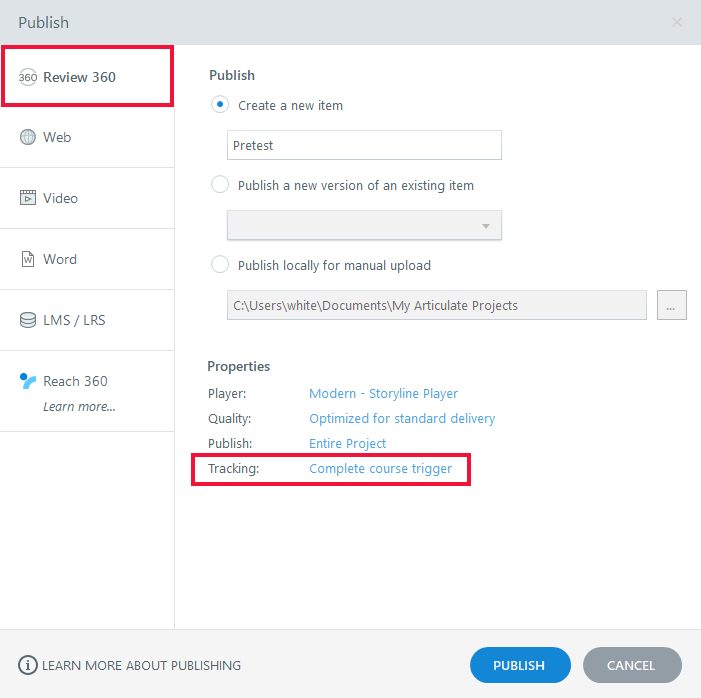Change Quality Optimized for standard delivery
701x698 pixels.
[401, 418]
